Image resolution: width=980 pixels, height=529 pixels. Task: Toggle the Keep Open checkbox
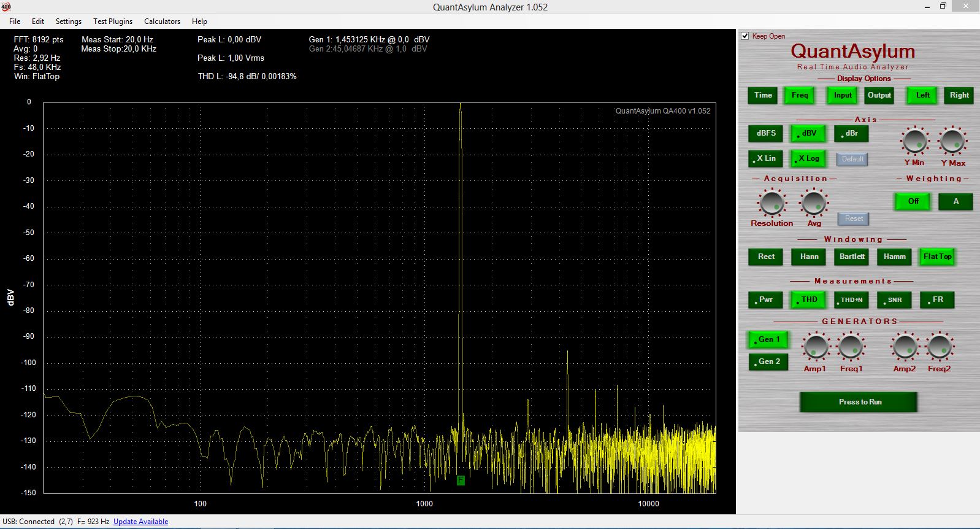click(x=745, y=36)
